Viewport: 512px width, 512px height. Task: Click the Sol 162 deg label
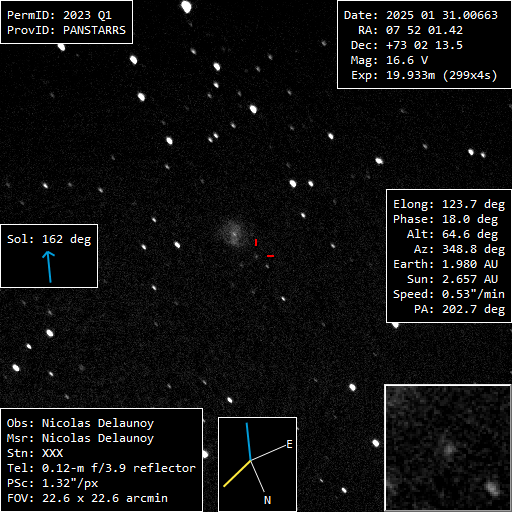[x=49, y=239]
